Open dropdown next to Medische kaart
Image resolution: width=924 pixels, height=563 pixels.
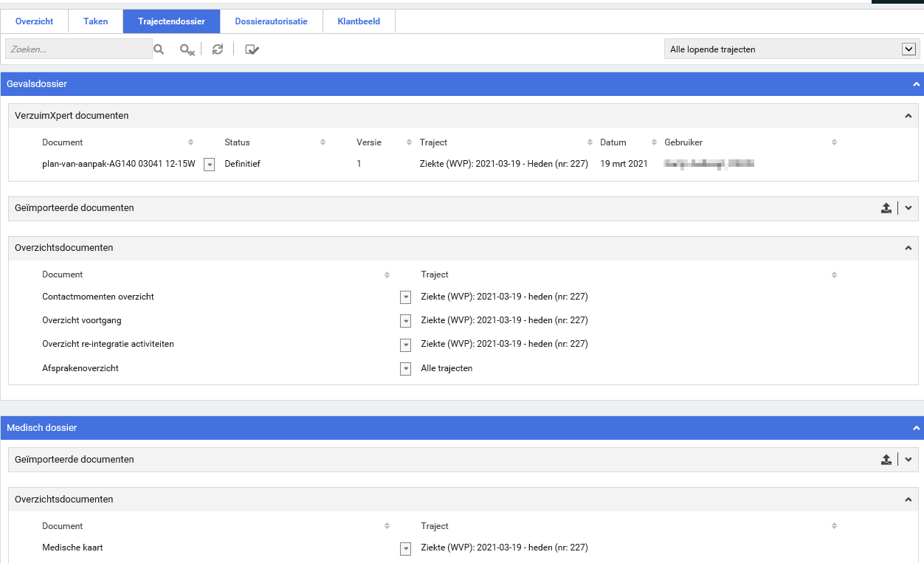tap(405, 548)
